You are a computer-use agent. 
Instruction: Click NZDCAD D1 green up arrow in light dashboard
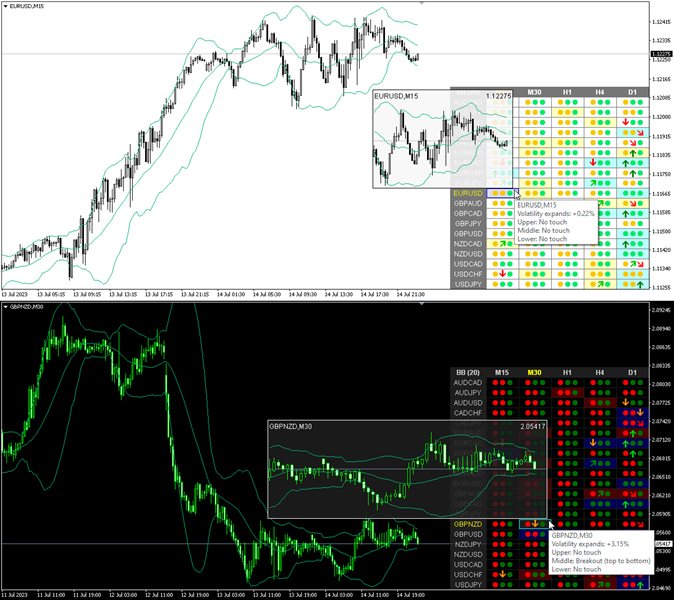625,244
